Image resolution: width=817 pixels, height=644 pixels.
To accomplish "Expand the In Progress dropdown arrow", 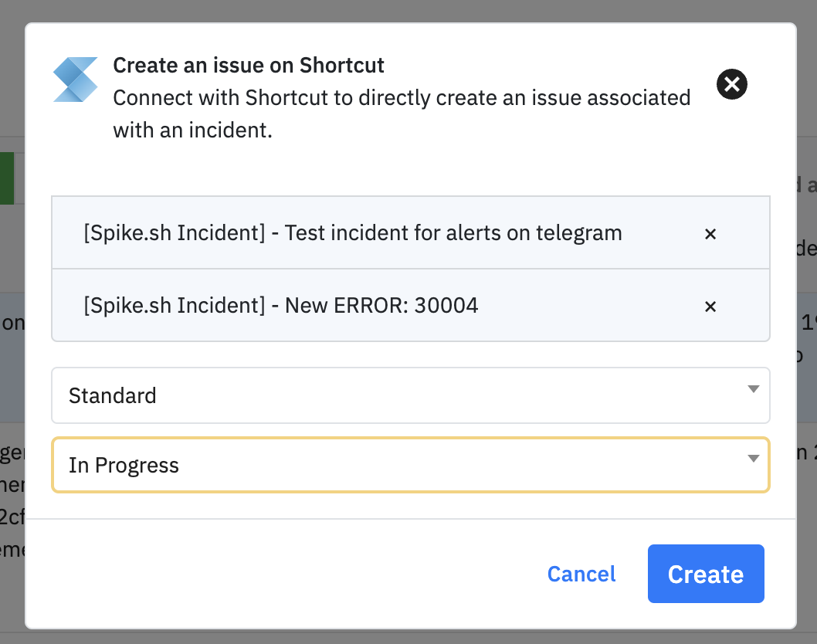I will tap(754, 459).
